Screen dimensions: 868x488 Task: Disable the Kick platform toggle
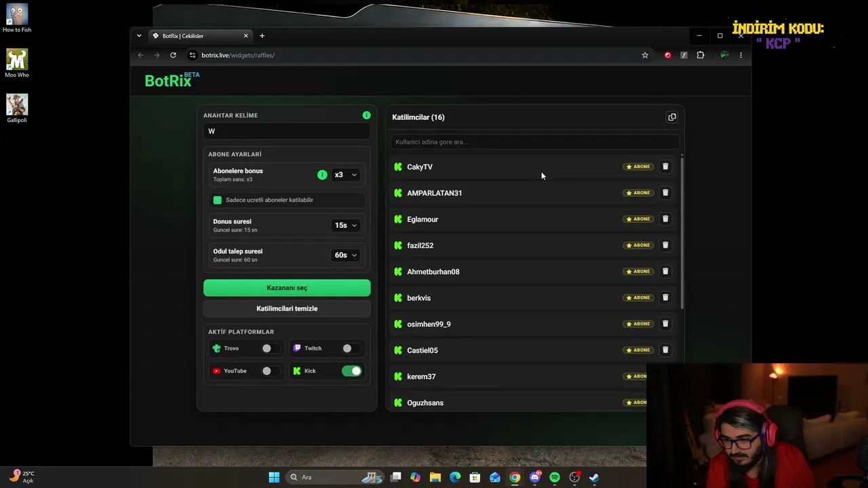pos(351,371)
